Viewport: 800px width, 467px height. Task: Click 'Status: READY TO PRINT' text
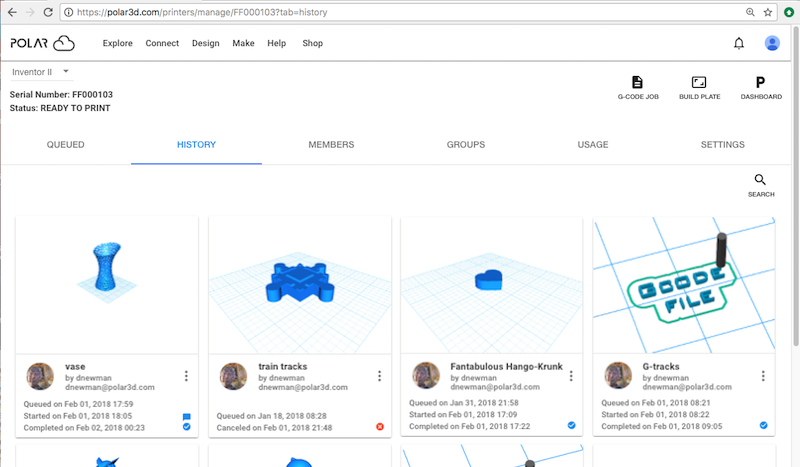click(60, 108)
